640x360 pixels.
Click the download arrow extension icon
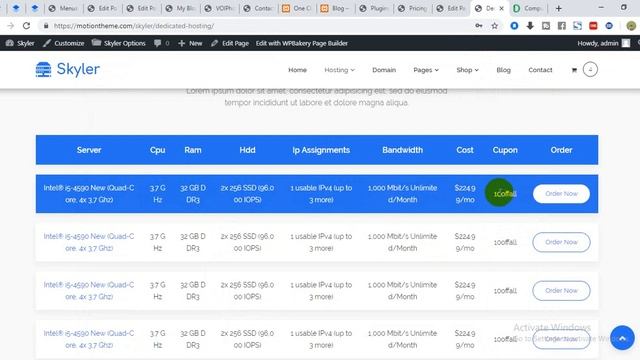(530, 26)
